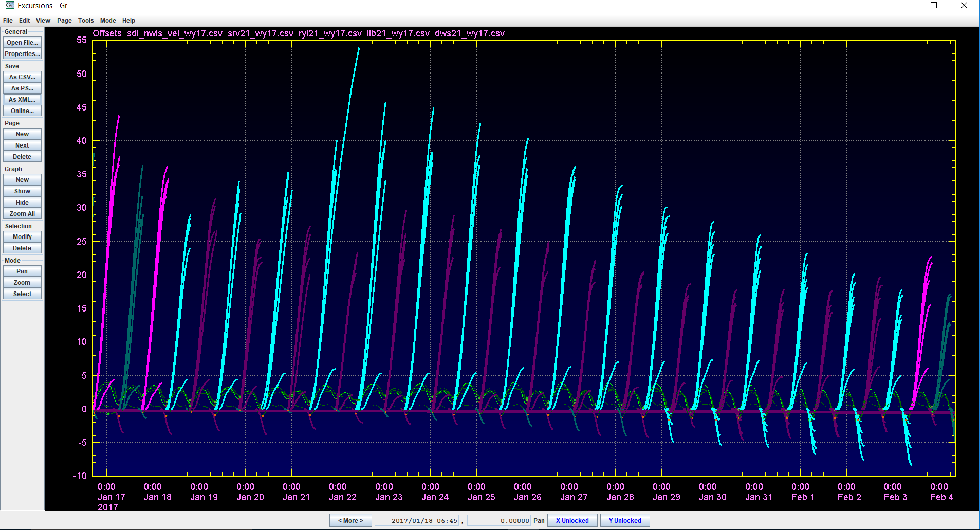The width and height of the screenshot is (980, 530).
Task: Go to the Next page
Action: (22, 145)
